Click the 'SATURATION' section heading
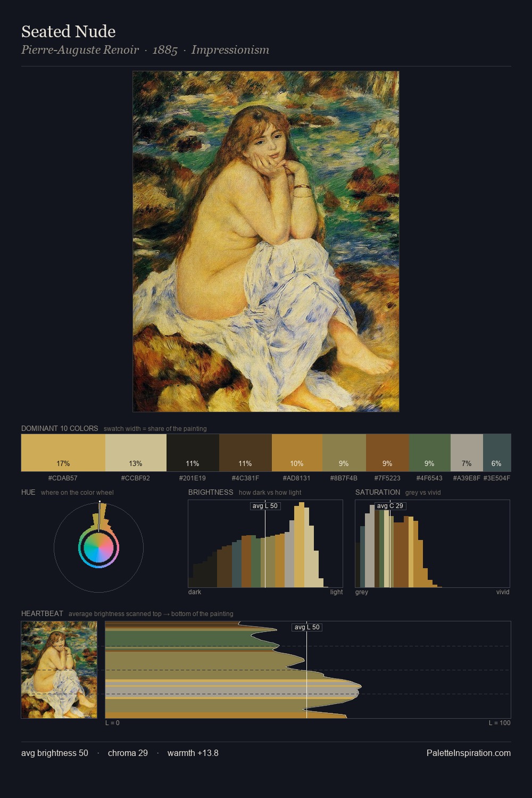532x798 pixels. tap(378, 492)
